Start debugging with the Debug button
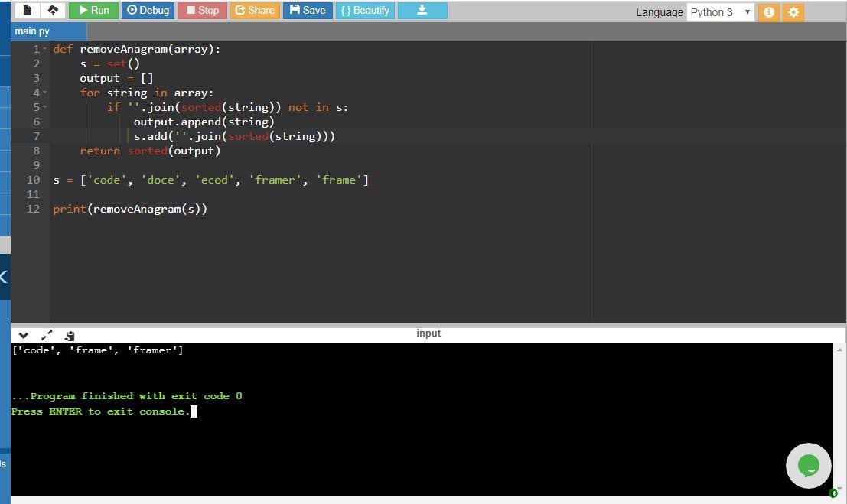847x504 pixels. point(148,10)
